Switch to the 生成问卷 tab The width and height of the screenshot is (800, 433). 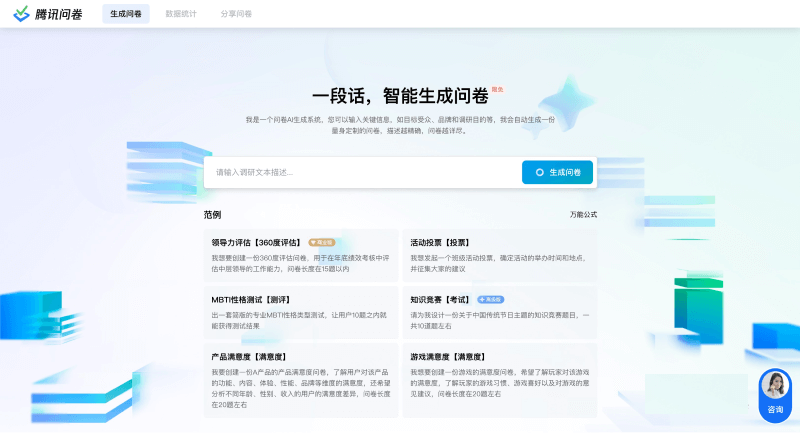(x=125, y=14)
